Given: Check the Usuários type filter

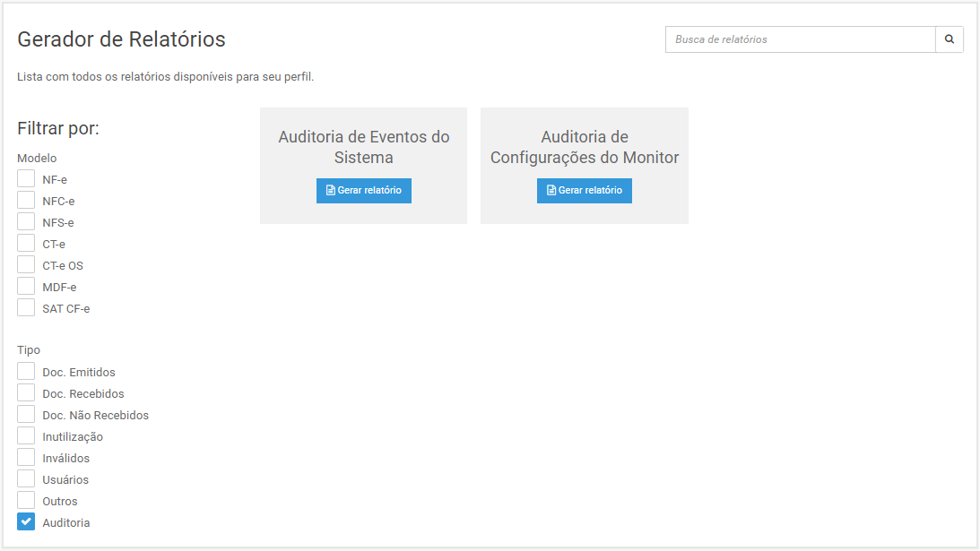Looking at the screenshot, I should click(26, 479).
